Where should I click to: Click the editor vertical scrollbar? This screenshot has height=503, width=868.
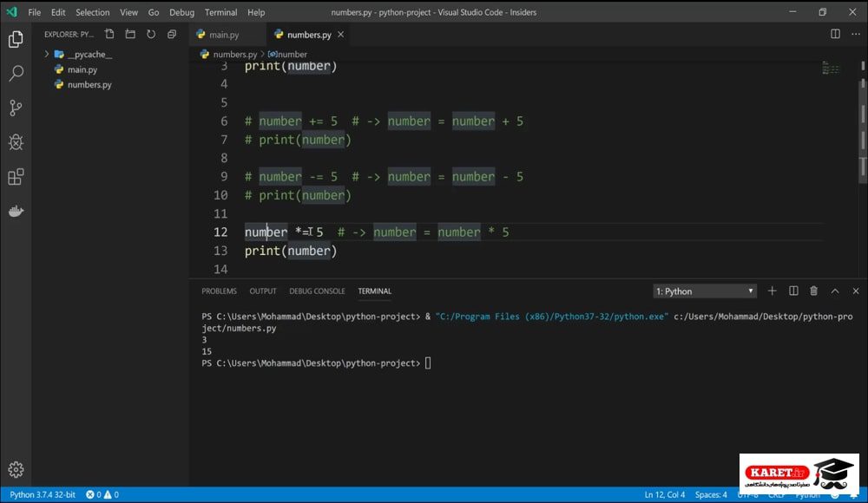[863, 131]
